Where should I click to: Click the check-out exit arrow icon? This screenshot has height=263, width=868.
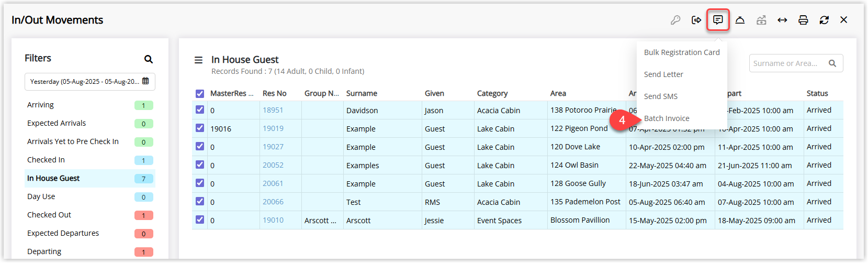pyautogui.click(x=696, y=20)
